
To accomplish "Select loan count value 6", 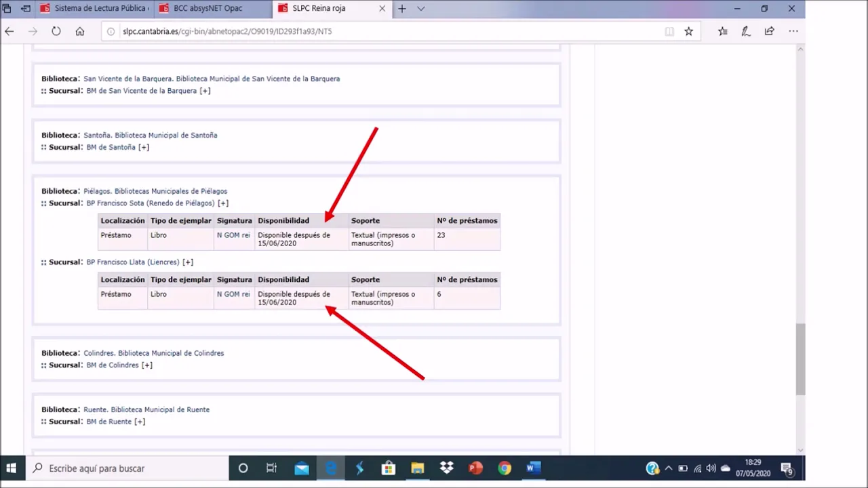I will pyautogui.click(x=439, y=294).
